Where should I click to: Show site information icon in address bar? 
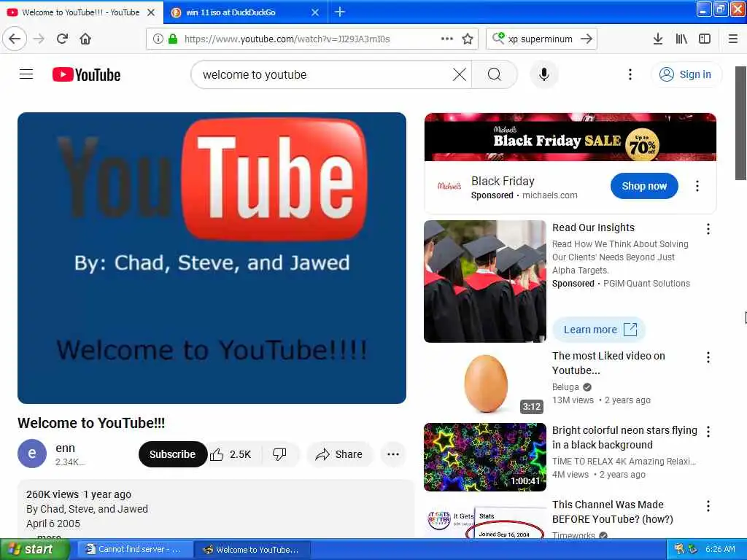[x=158, y=39]
